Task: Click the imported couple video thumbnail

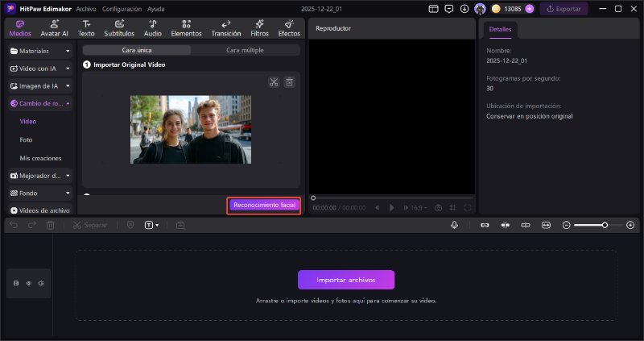Action: click(x=191, y=130)
